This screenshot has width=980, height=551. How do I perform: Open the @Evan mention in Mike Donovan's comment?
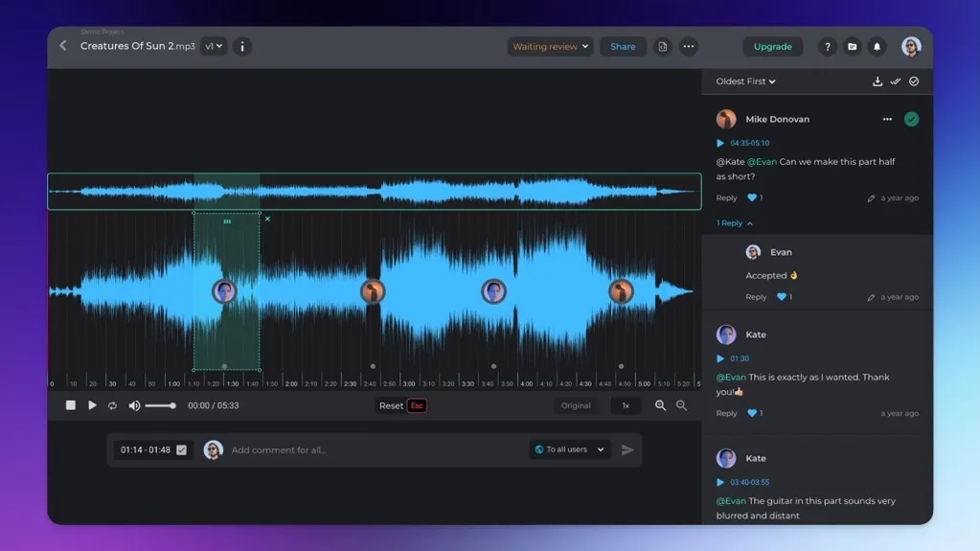coord(762,162)
